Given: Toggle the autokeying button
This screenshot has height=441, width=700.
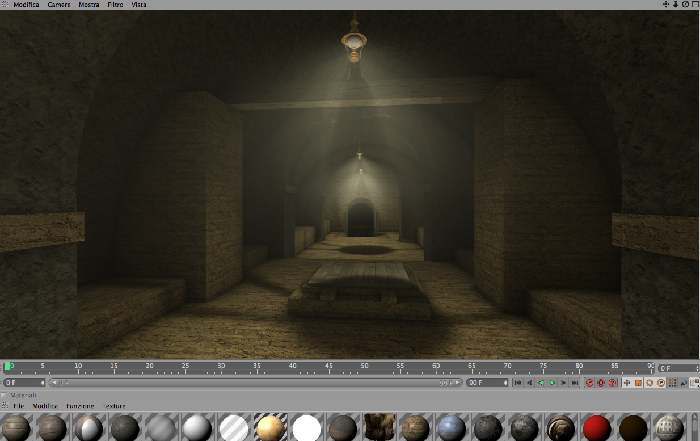Looking at the screenshot, I should [601, 383].
